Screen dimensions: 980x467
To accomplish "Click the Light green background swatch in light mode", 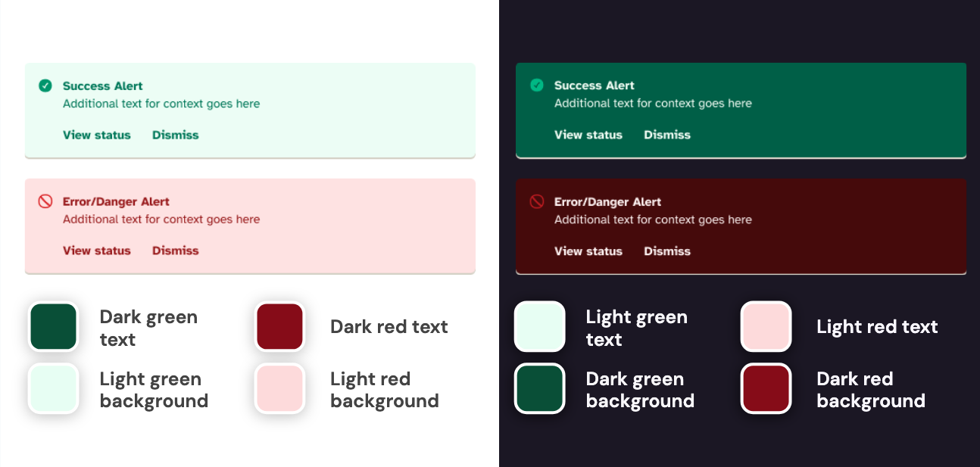I will pos(53,388).
